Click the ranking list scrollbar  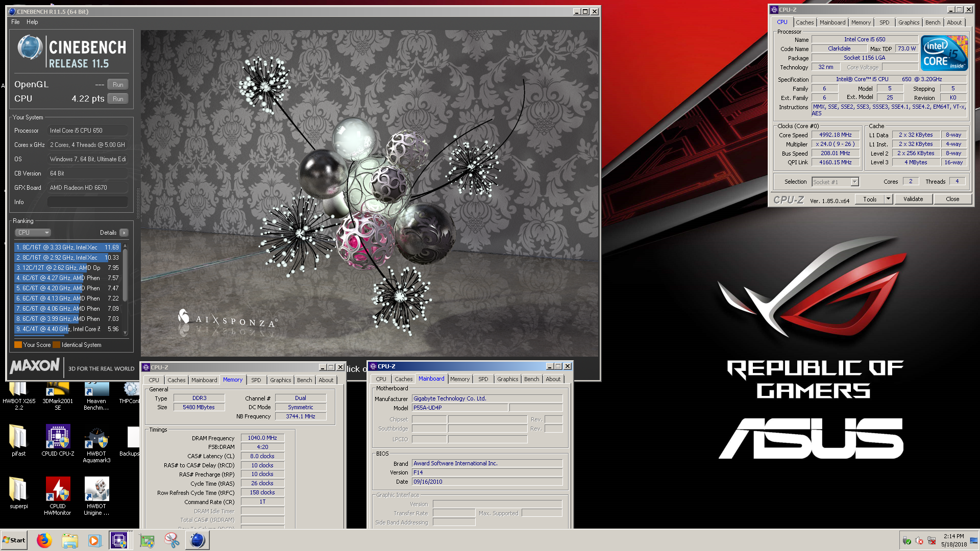pyautogui.click(x=125, y=275)
